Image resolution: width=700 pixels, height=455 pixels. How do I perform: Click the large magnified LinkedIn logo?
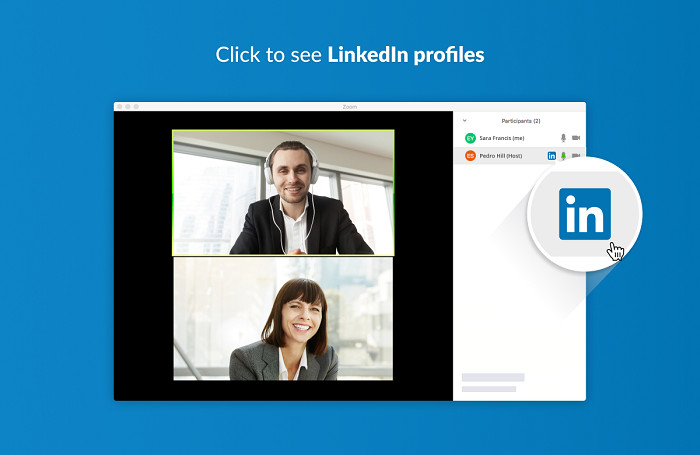585,214
